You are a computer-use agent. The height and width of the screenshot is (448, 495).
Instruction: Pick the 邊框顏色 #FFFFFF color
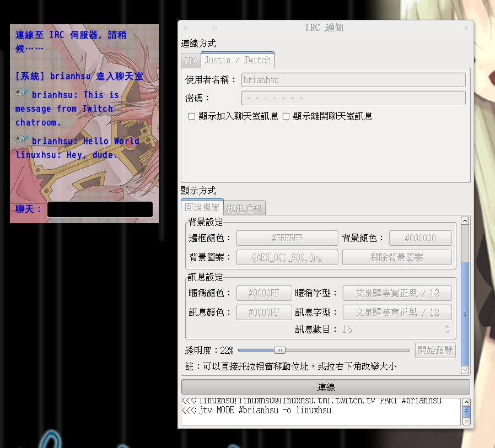click(x=287, y=238)
